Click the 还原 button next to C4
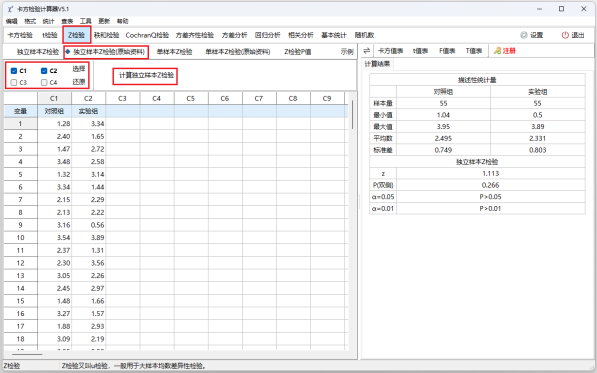 79,82
